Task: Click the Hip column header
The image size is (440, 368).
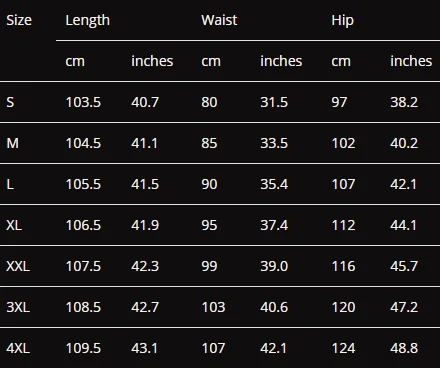Action: [342, 20]
